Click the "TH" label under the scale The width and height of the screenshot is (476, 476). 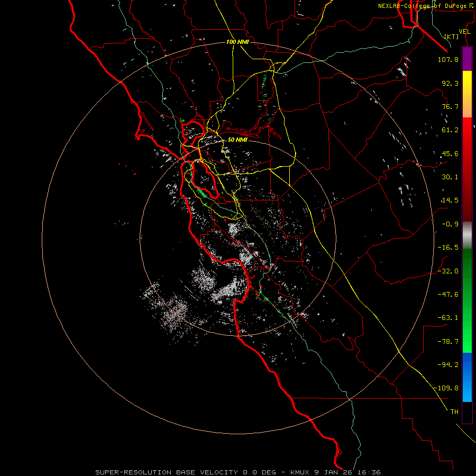(x=454, y=412)
